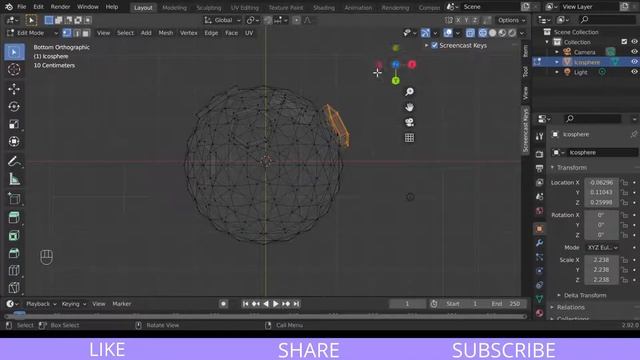Switch to wireframe viewport shading
The image size is (640, 360).
click(483, 33)
